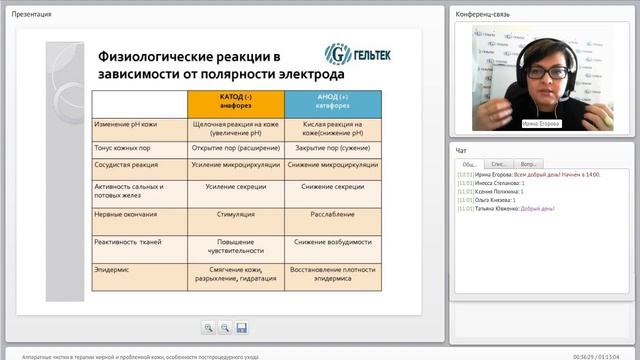Save the presentation with floppy disk icon
Screen dimensions: 640x360
point(242,328)
